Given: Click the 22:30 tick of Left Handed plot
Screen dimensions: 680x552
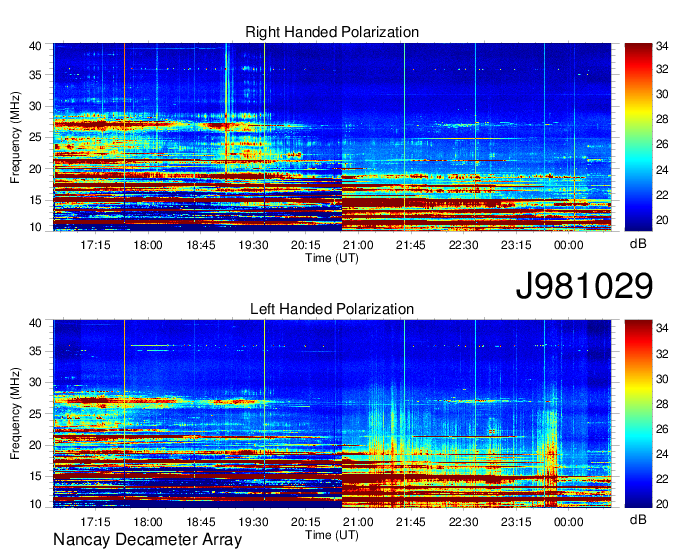Looking at the screenshot, I should click(x=464, y=522).
